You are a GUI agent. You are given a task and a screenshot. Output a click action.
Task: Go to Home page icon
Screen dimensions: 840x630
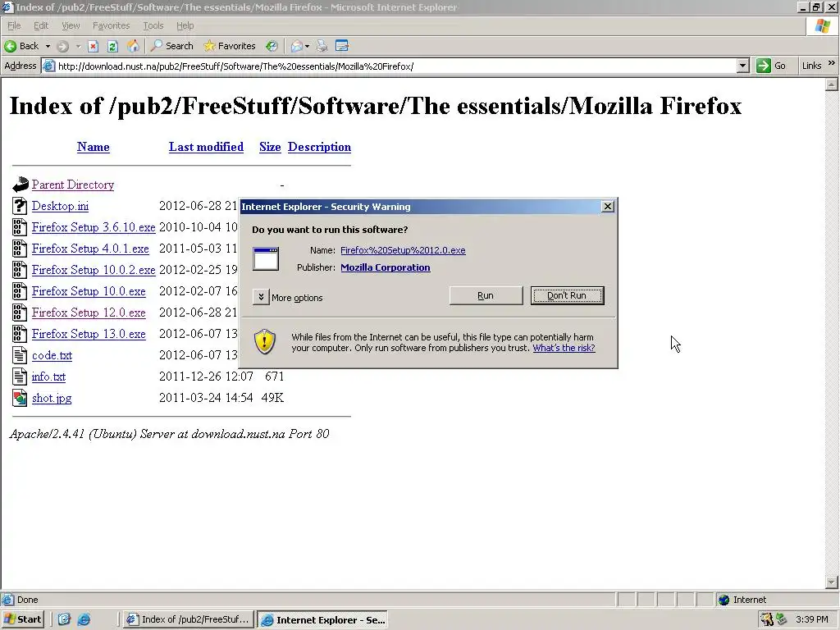pos(133,46)
